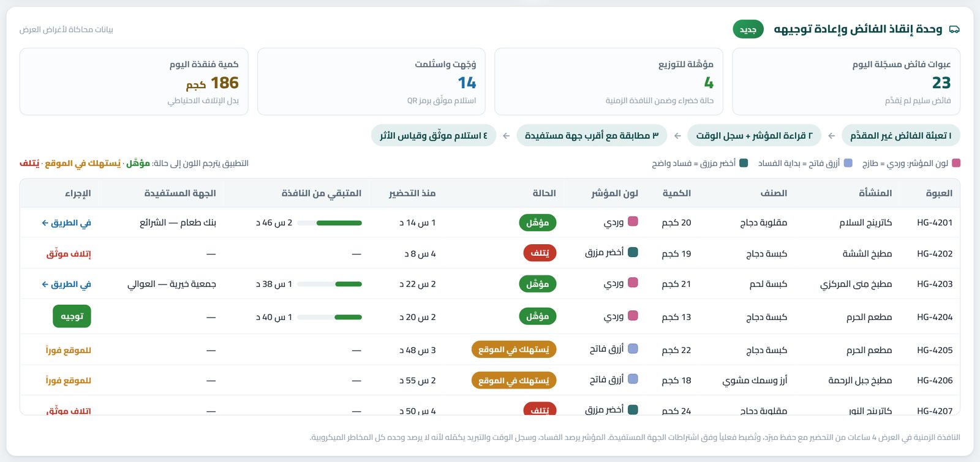Click the truck icon beside the page title

954,29
